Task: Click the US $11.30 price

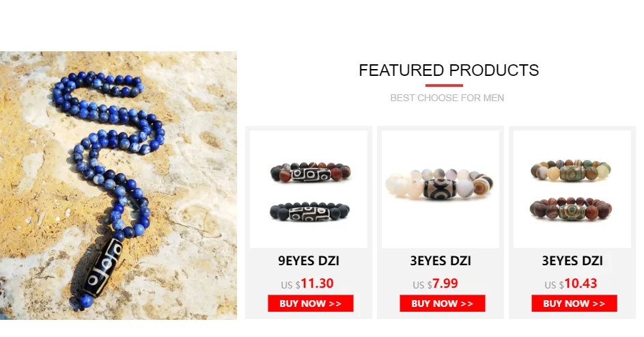Action: pos(307,284)
